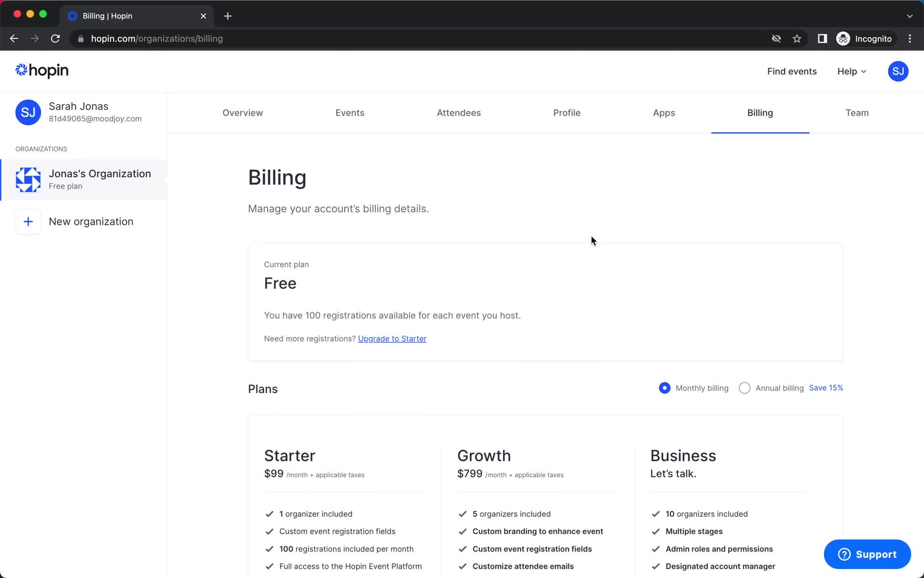Bookmark this page with the star icon
Image resolution: width=924 pixels, height=578 pixels.
(797, 39)
